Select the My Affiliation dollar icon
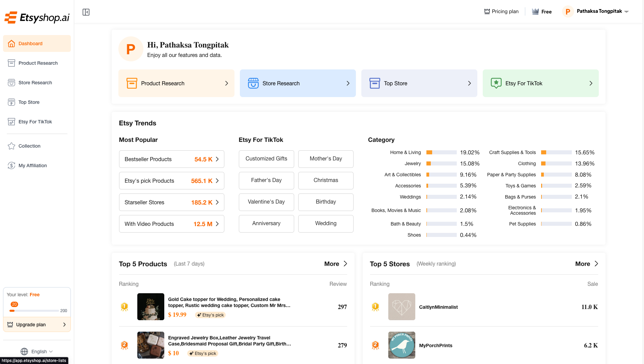This screenshot has height=364, width=644. pos(11,165)
